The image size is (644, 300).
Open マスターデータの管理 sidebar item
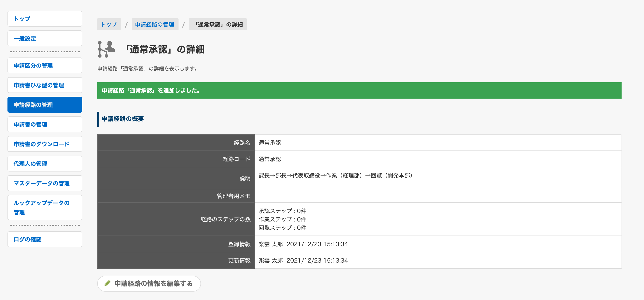pyautogui.click(x=45, y=183)
